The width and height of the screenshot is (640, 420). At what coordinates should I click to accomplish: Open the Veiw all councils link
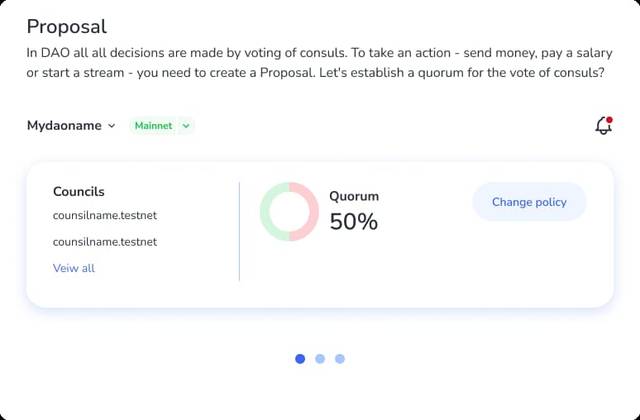(x=74, y=268)
